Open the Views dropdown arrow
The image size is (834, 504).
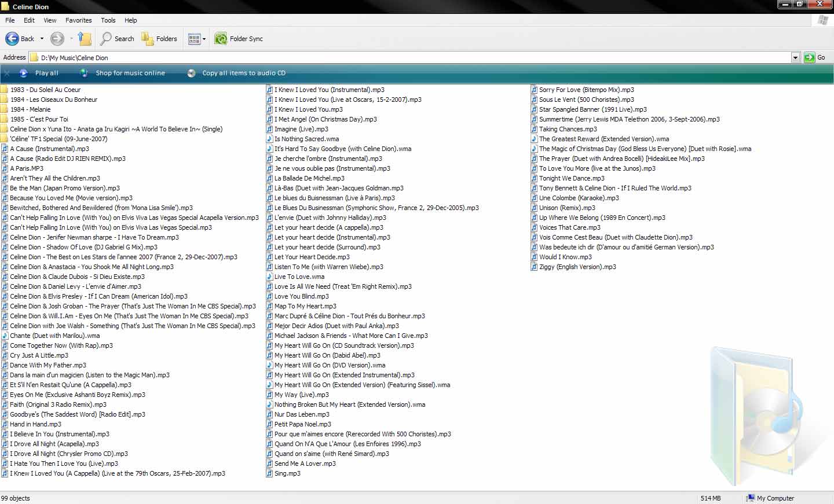pyautogui.click(x=204, y=39)
